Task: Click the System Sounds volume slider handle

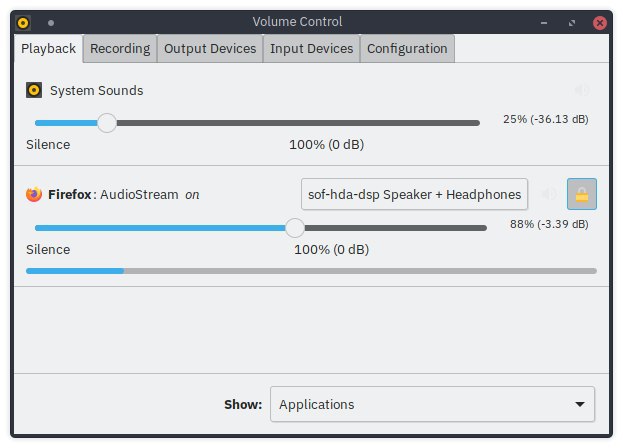Action: (x=107, y=123)
